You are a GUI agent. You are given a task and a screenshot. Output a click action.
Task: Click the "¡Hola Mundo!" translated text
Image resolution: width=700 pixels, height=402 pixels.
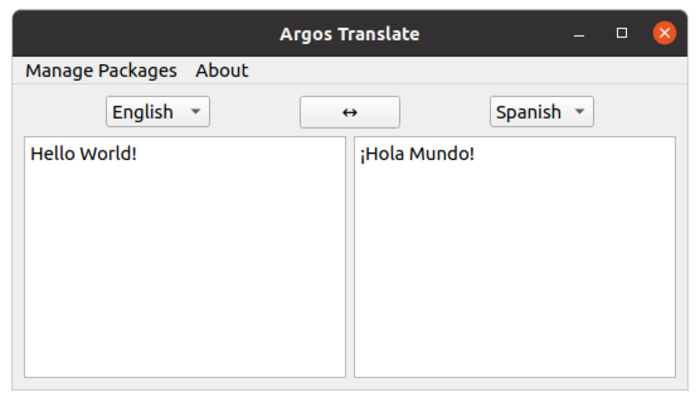[417, 154]
